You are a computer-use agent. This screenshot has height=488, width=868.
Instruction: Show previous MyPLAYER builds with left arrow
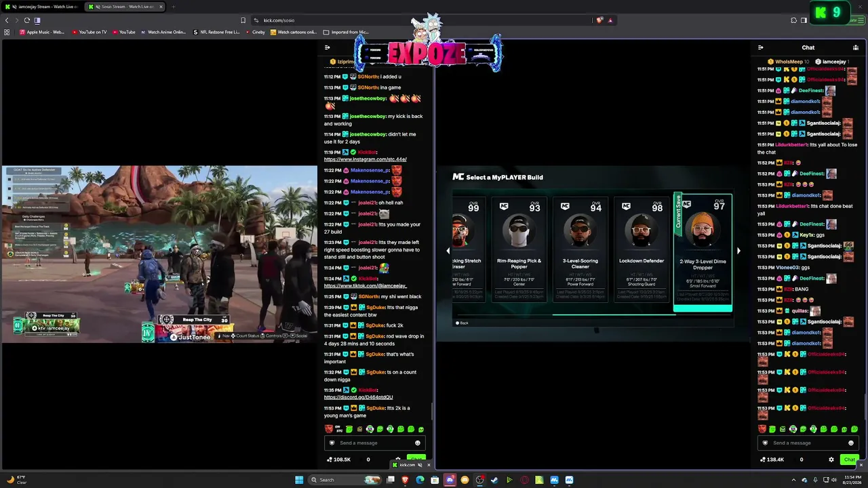[448, 251]
